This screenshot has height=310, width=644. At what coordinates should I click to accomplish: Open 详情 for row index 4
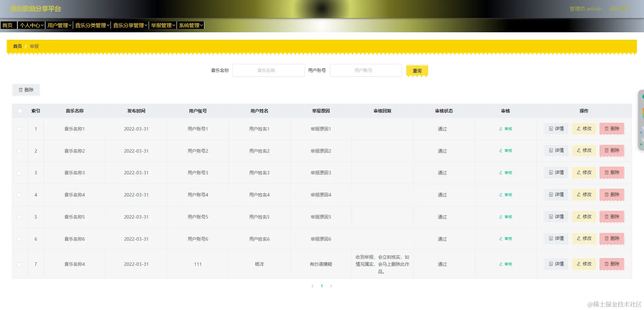556,194
